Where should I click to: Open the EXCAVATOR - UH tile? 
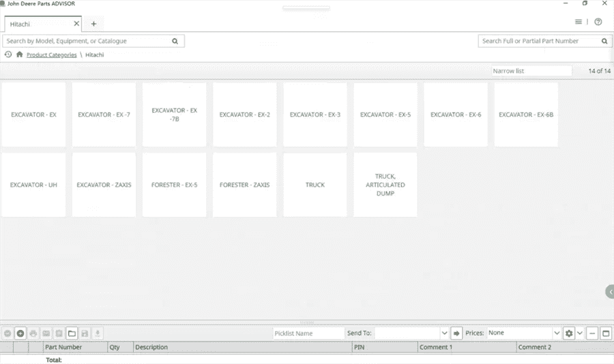click(x=33, y=185)
